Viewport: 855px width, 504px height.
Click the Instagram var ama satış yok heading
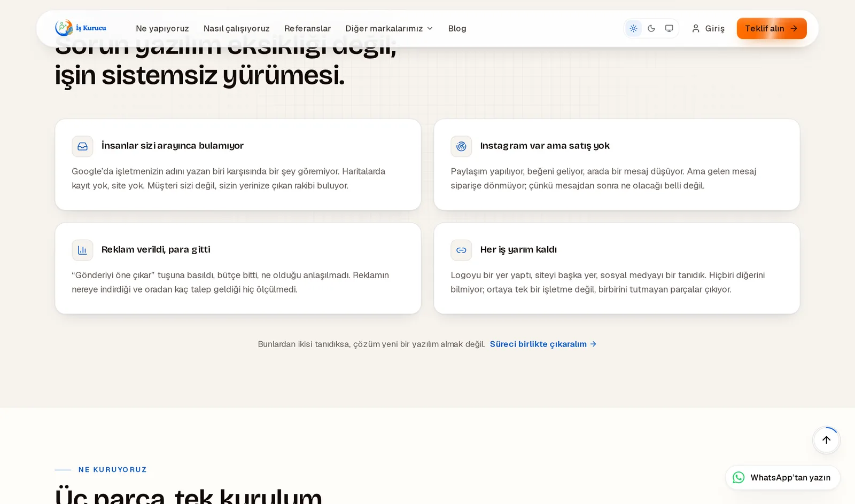(x=545, y=146)
